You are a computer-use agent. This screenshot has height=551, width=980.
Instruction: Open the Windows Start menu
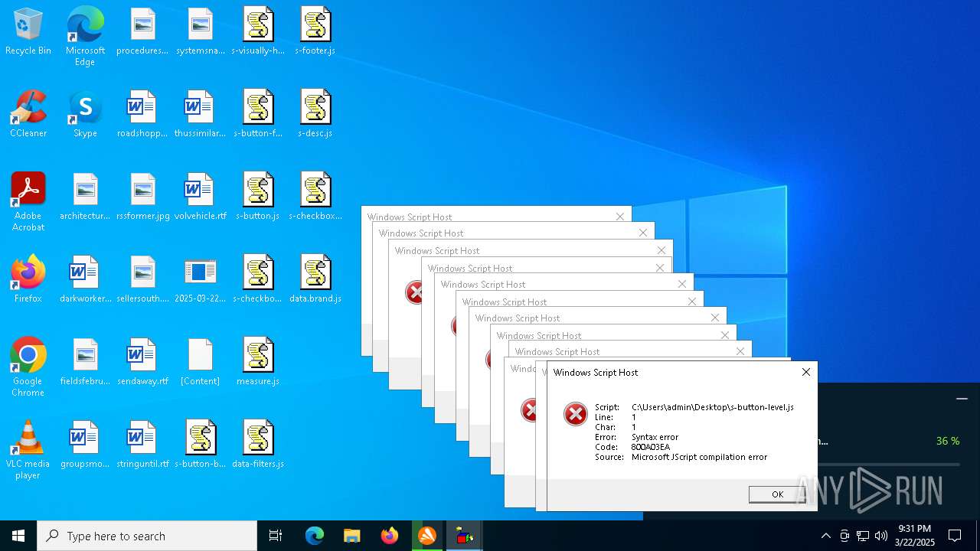[18, 536]
